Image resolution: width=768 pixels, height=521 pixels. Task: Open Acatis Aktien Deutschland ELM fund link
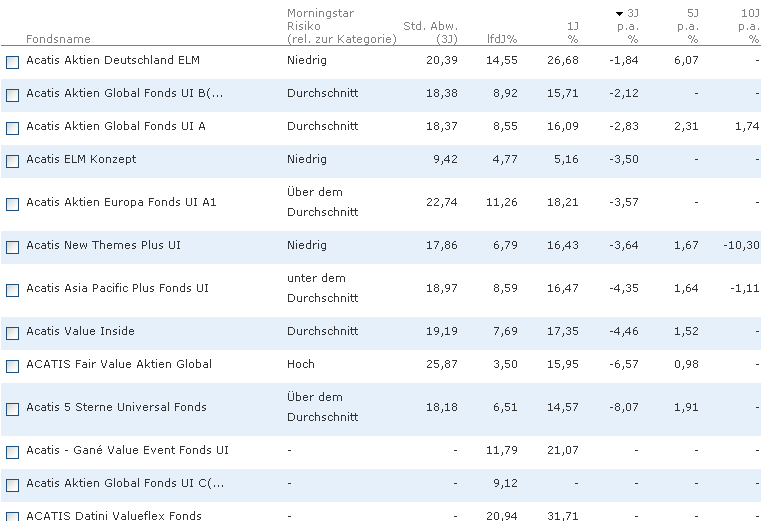click(x=113, y=60)
